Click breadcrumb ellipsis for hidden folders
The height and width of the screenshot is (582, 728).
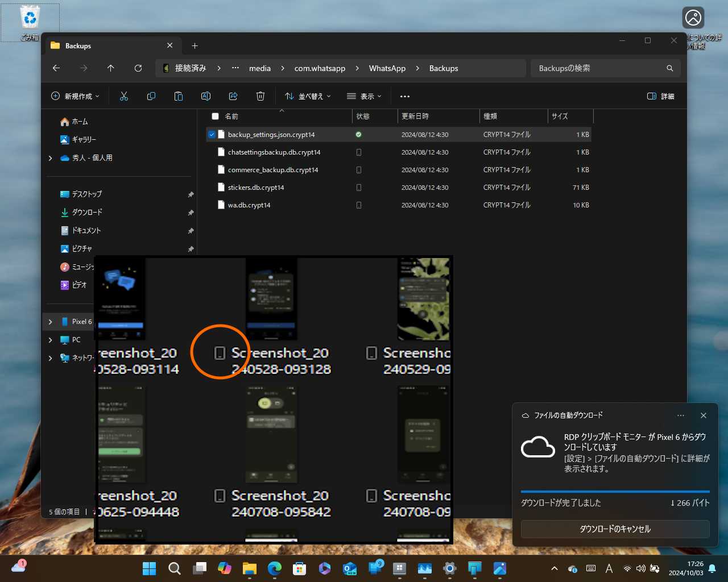pyautogui.click(x=235, y=68)
